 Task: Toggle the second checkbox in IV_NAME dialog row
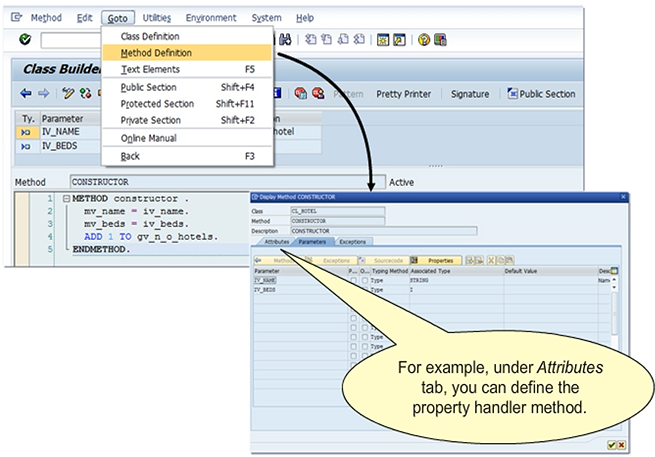(364, 282)
